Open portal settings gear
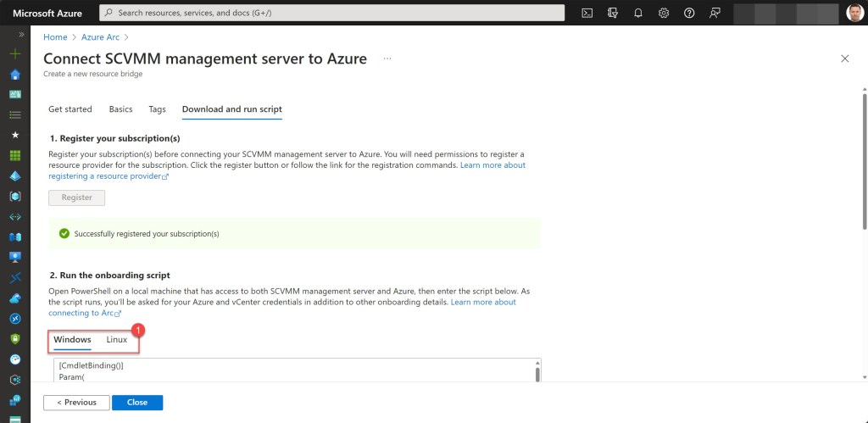This screenshot has height=423, width=868. point(664,13)
